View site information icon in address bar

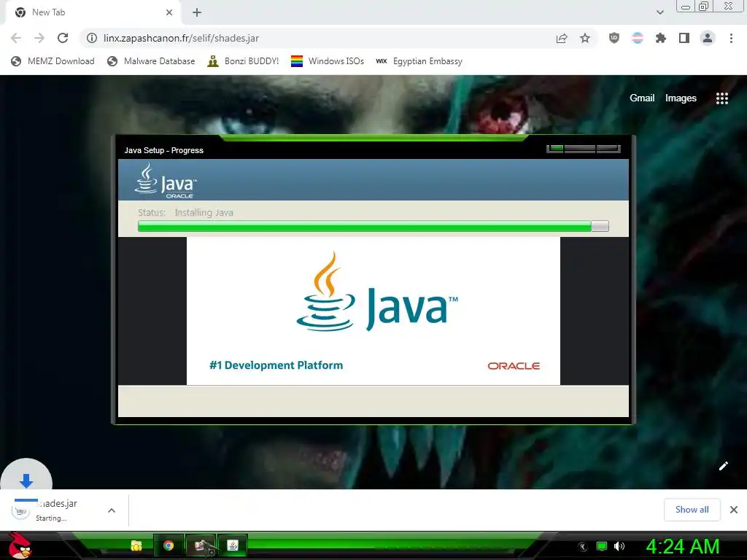pyautogui.click(x=92, y=38)
